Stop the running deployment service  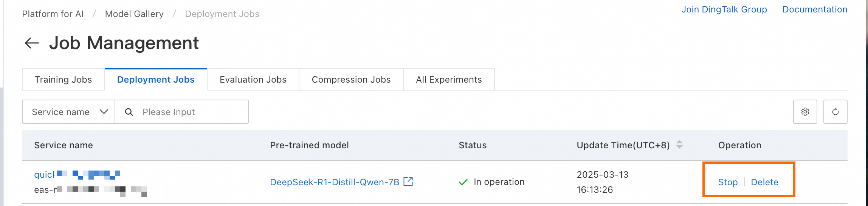[728, 182]
